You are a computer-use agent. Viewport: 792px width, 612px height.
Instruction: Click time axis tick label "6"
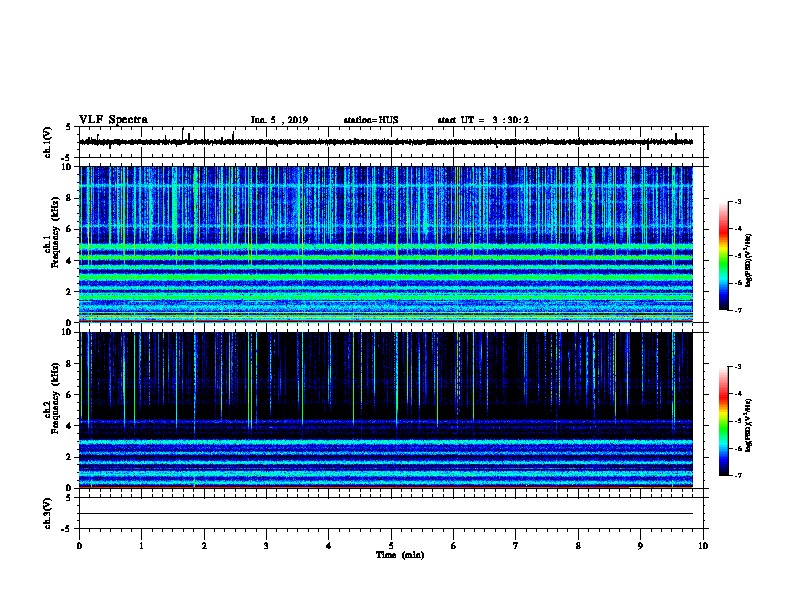click(454, 546)
